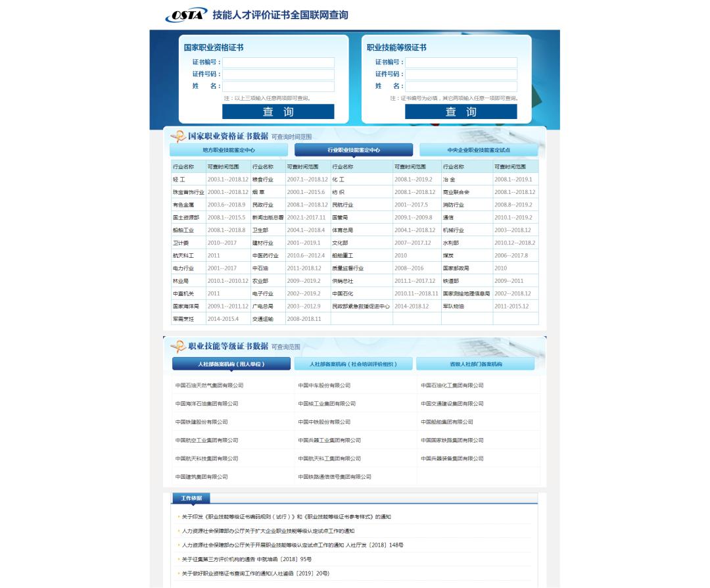Open 中国铁路通信信号集团有限公司 link
The image size is (710, 588).
click(x=335, y=477)
